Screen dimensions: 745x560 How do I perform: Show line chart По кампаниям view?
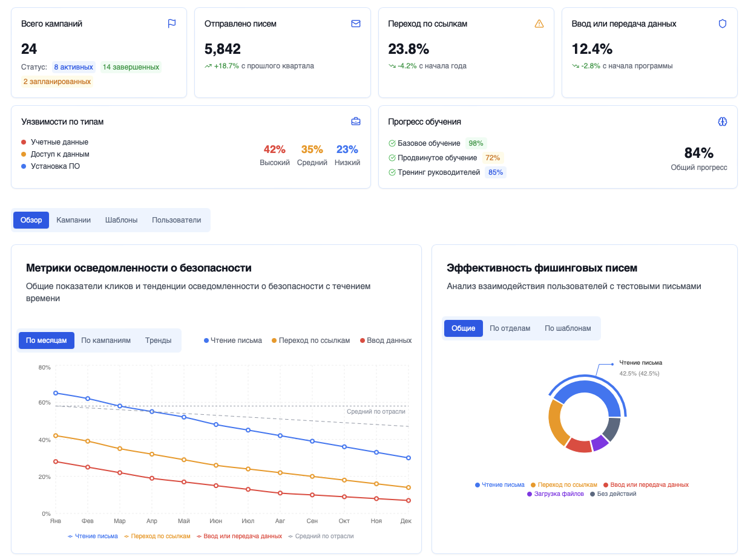(x=106, y=340)
